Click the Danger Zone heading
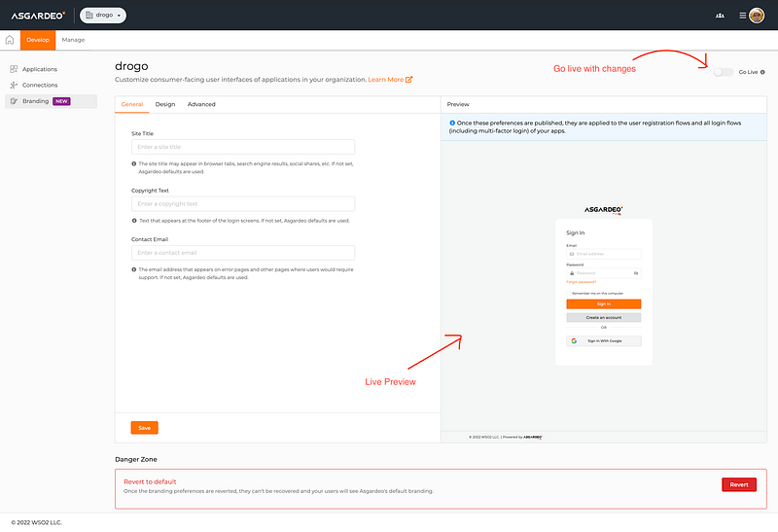 136,460
